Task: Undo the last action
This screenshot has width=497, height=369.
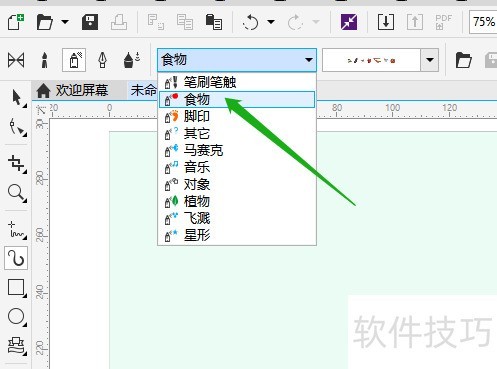Action: [250, 22]
